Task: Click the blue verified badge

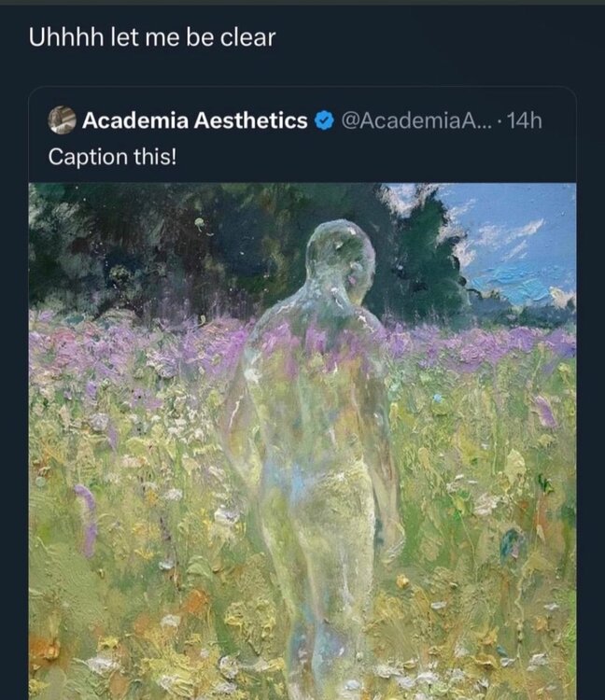Action: pos(322,120)
